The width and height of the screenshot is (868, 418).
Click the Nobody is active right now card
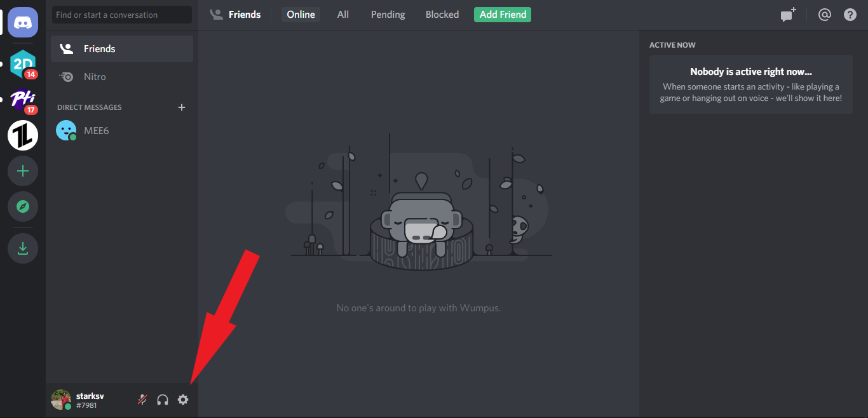pyautogui.click(x=751, y=84)
